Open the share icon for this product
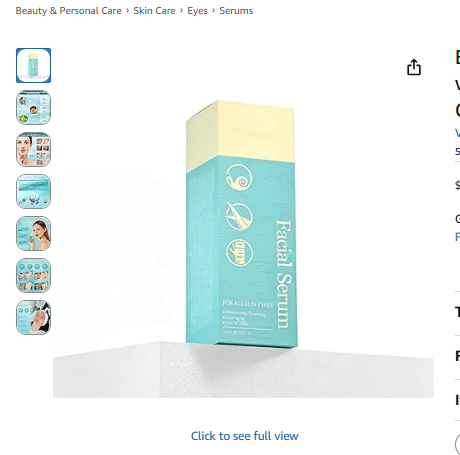The height and width of the screenshot is (455, 460). click(x=414, y=67)
